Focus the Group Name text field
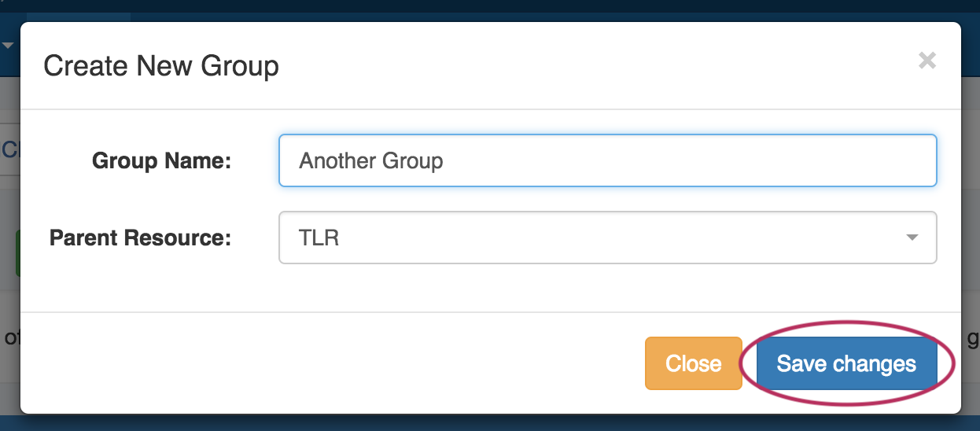The image size is (980, 431). (x=607, y=160)
